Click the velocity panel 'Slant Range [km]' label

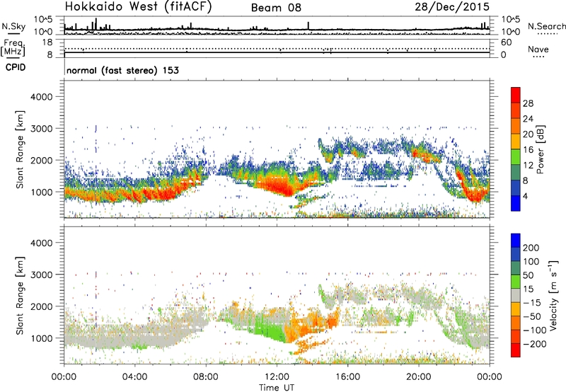20,295
